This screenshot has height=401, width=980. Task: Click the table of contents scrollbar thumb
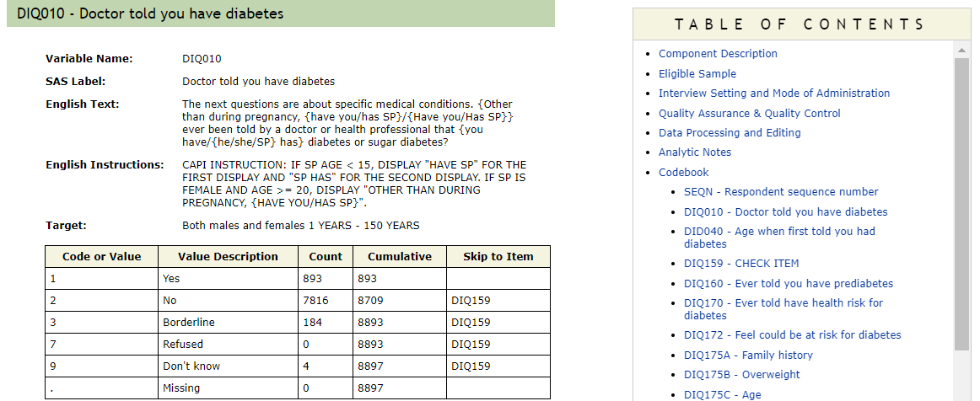[962, 202]
